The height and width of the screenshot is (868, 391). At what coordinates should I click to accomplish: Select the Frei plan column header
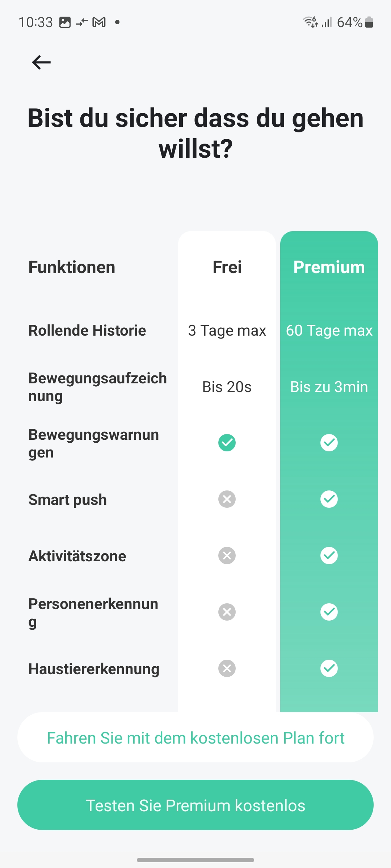tap(227, 267)
